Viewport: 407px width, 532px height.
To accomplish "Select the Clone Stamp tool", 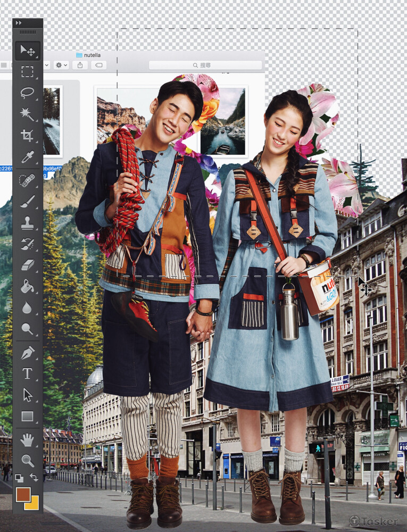I will pos(27,222).
